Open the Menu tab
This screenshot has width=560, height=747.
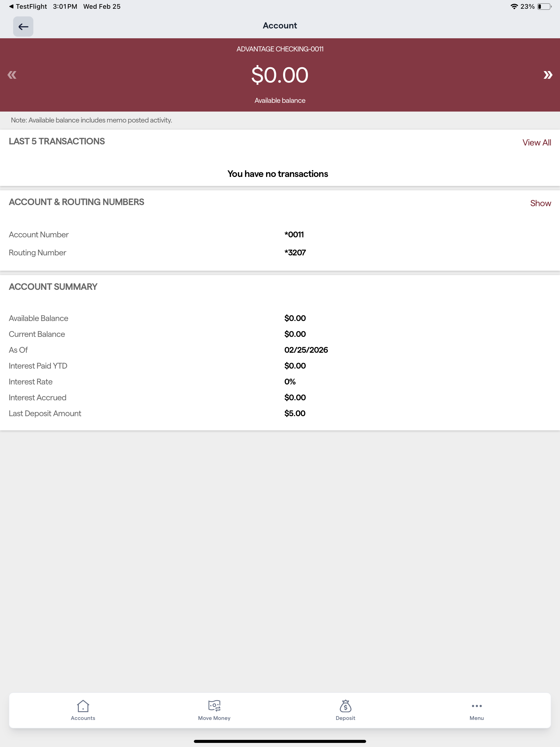coord(477,710)
